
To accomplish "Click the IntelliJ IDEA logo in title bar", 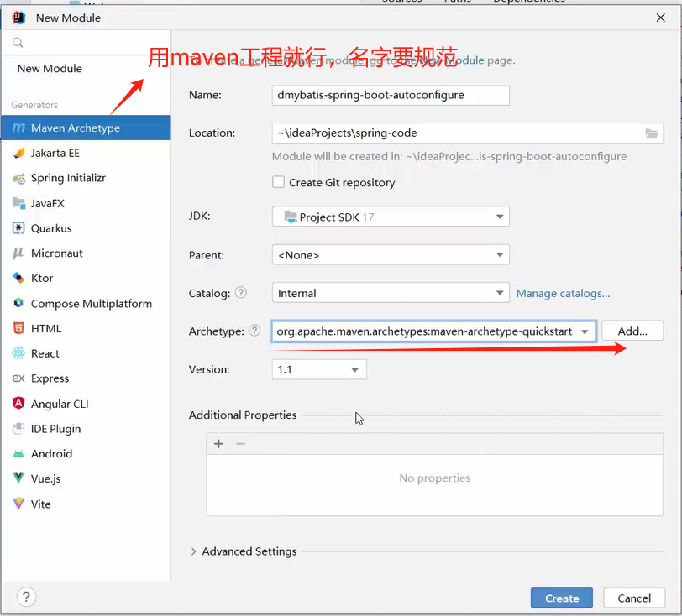I will pos(18,18).
